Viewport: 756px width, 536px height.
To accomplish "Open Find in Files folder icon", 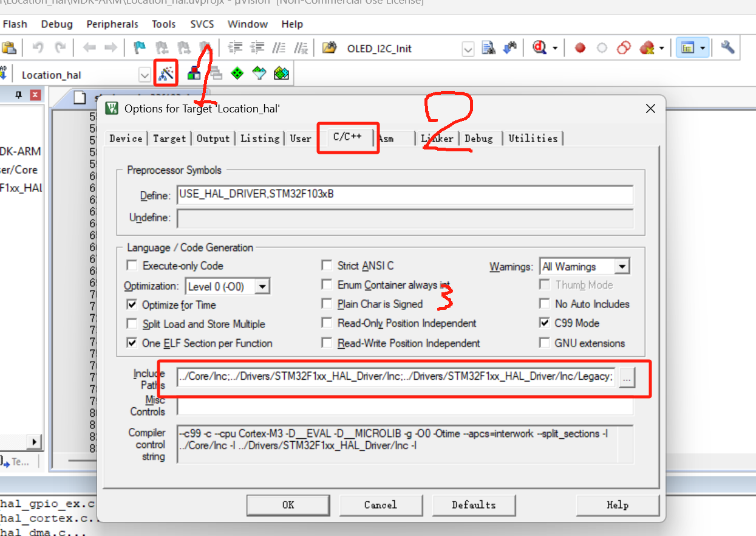I will tap(329, 47).
